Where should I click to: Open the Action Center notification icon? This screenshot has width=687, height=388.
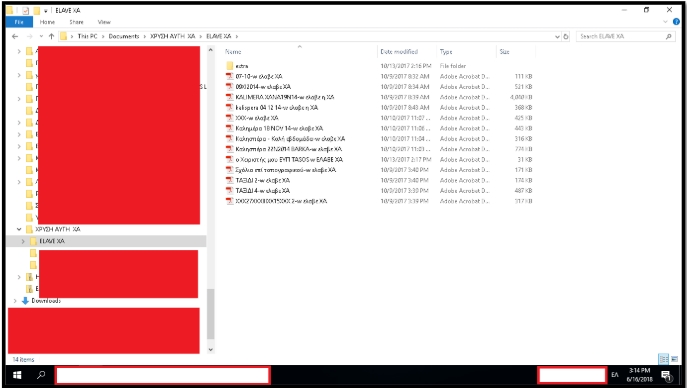point(666,376)
